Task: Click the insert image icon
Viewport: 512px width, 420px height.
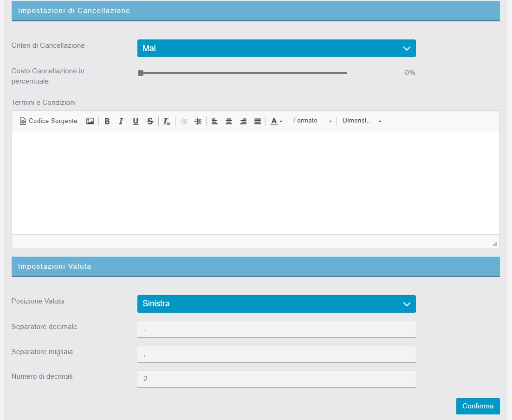Action: (90, 121)
